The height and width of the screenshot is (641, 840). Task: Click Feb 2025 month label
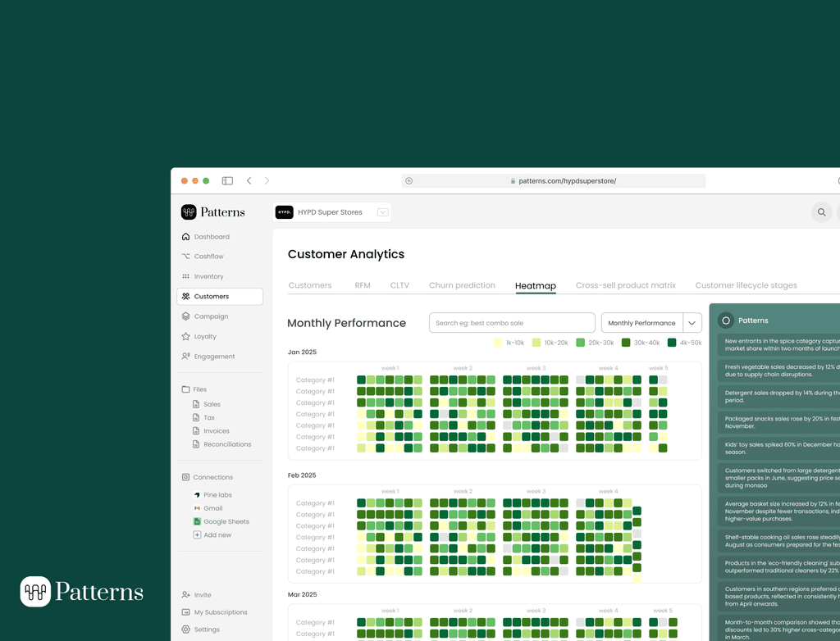click(x=302, y=475)
